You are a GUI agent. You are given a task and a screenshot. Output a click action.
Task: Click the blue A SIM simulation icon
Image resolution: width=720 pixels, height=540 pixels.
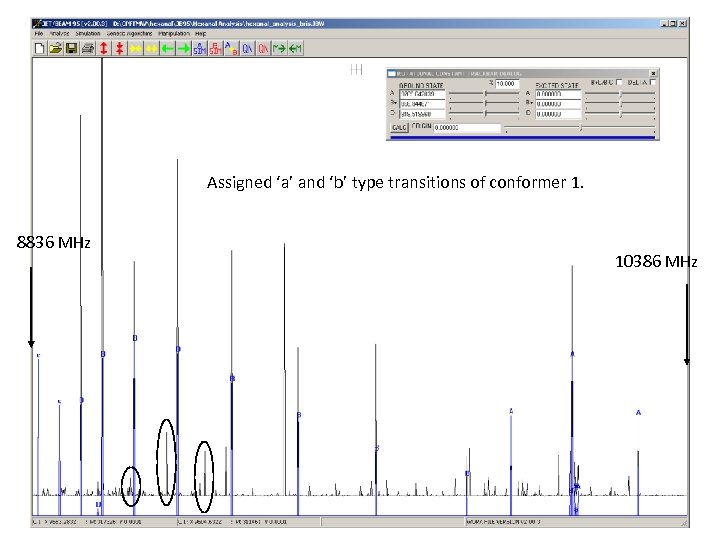[x=199, y=48]
